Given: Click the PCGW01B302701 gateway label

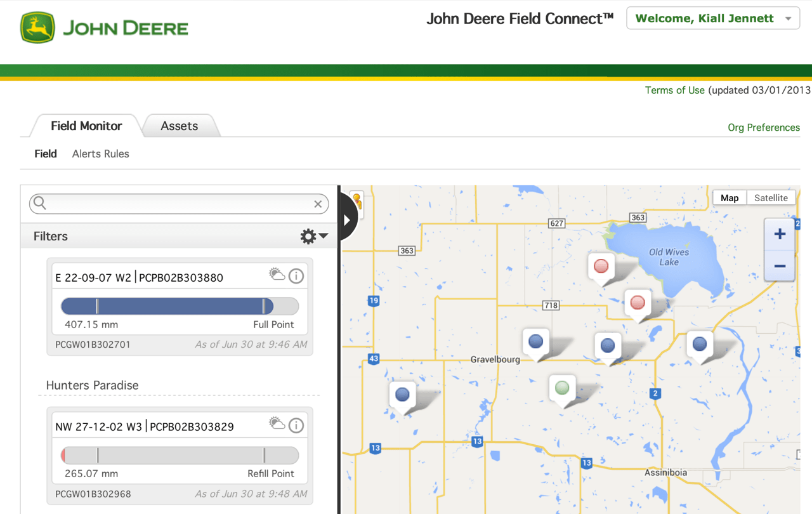Looking at the screenshot, I should 93,345.
